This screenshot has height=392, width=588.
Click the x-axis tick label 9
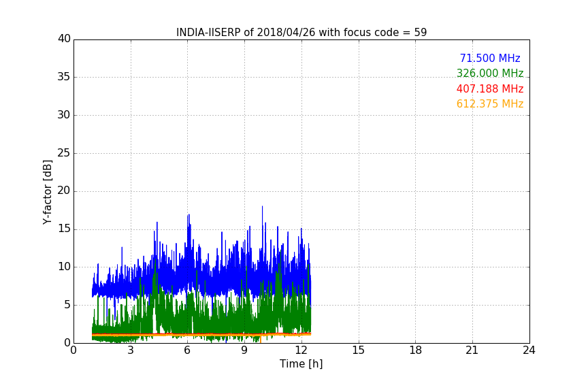click(x=244, y=350)
